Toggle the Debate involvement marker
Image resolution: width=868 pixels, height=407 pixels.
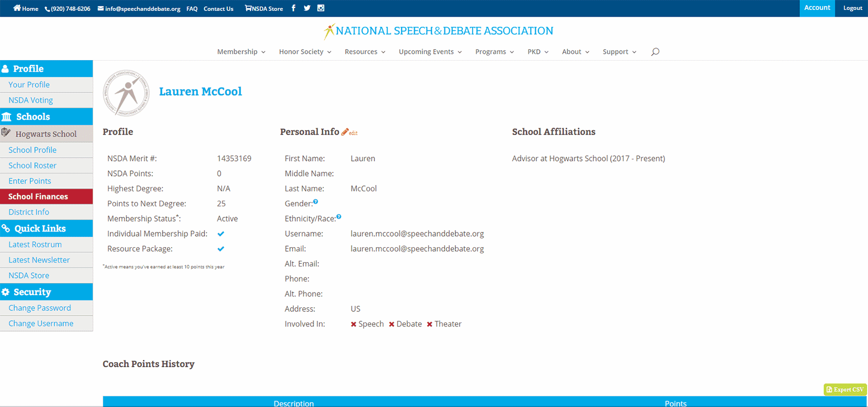point(392,324)
